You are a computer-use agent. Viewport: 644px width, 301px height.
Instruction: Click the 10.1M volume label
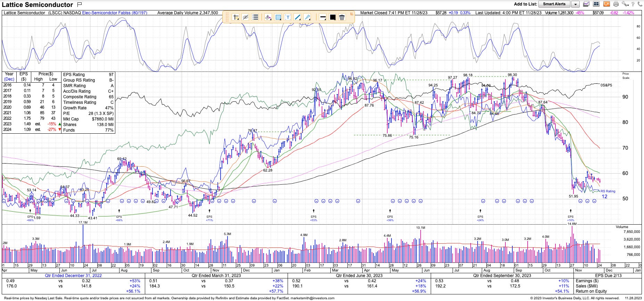coord(421,228)
